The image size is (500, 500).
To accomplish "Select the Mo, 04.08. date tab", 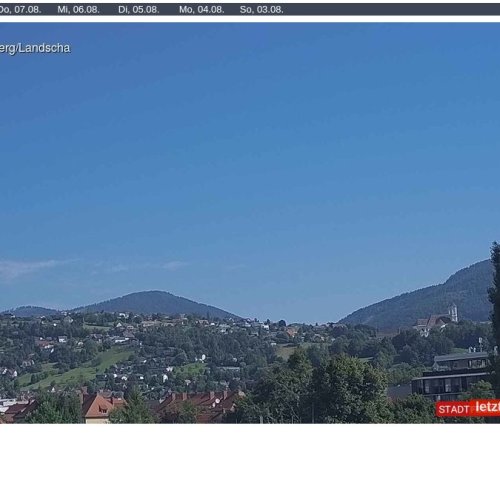I will (201, 10).
